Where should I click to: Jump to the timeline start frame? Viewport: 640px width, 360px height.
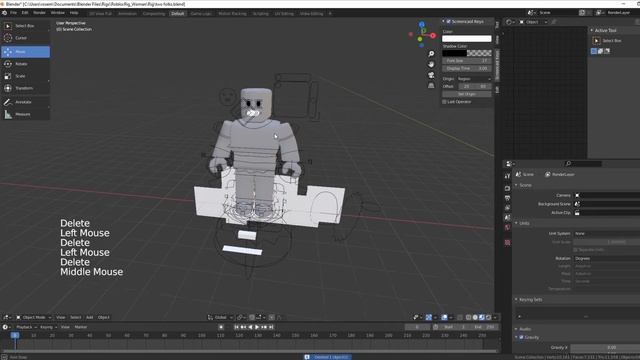point(236,327)
